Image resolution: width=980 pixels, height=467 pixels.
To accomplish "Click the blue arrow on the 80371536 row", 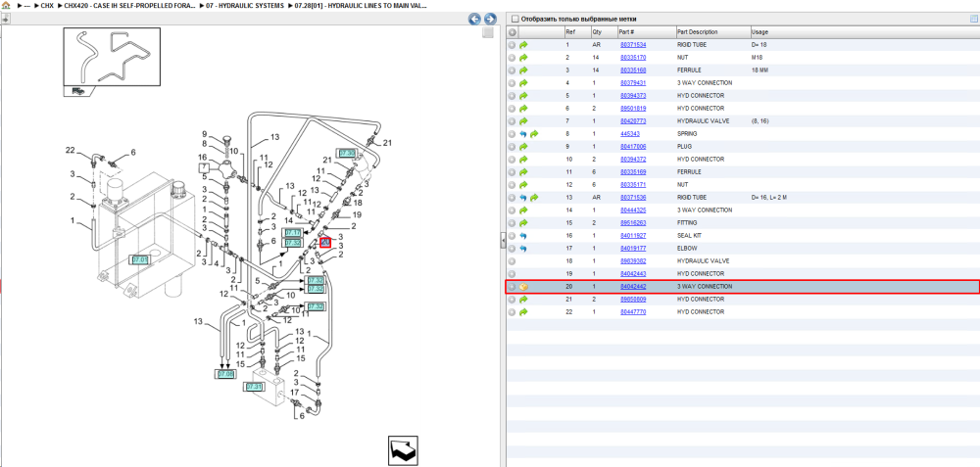I will click(523, 198).
